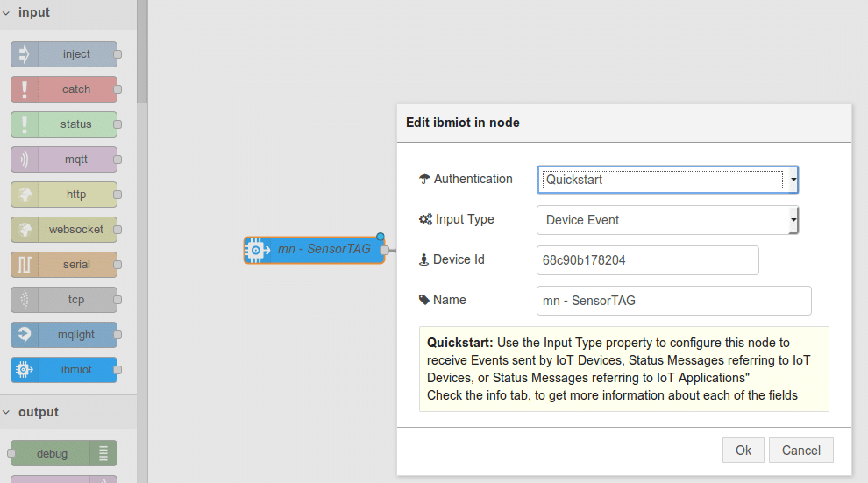Click the inject node's output port
Screen dimensions: 868x483
117,54
